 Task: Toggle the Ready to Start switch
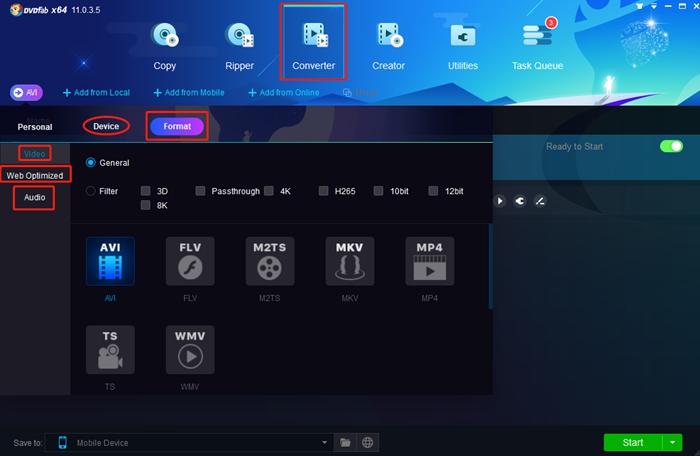(671, 147)
